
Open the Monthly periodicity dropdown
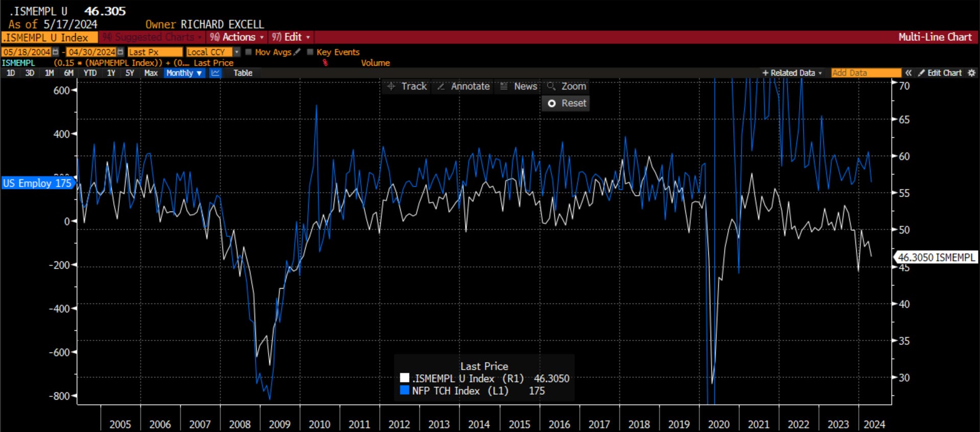pyautogui.click(x=184, y=73)
